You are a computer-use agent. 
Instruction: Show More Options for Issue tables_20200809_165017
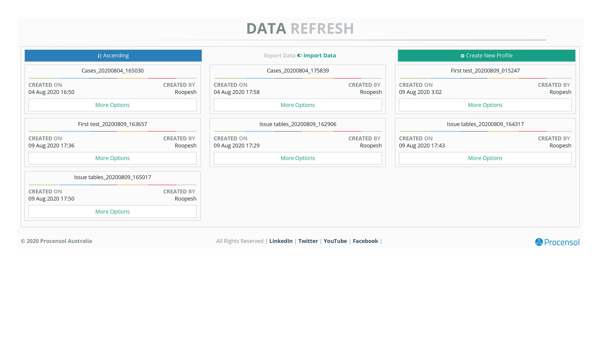coord(113,211)
